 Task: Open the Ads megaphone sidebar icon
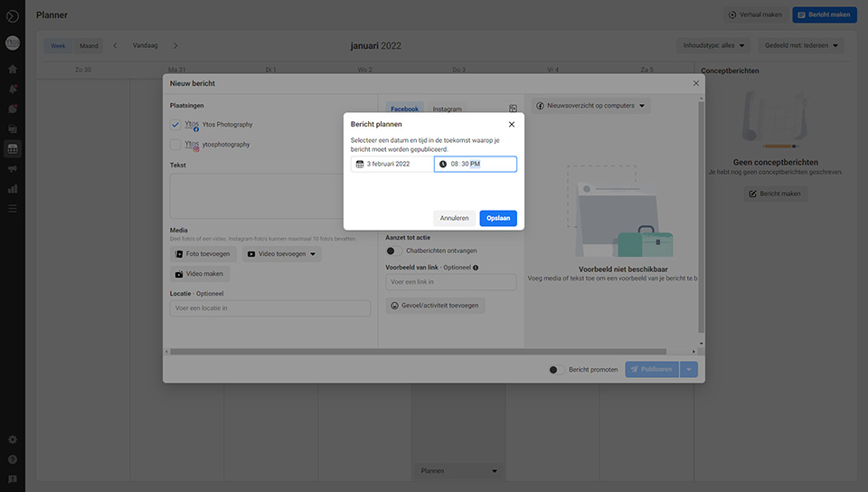[12, 169]
